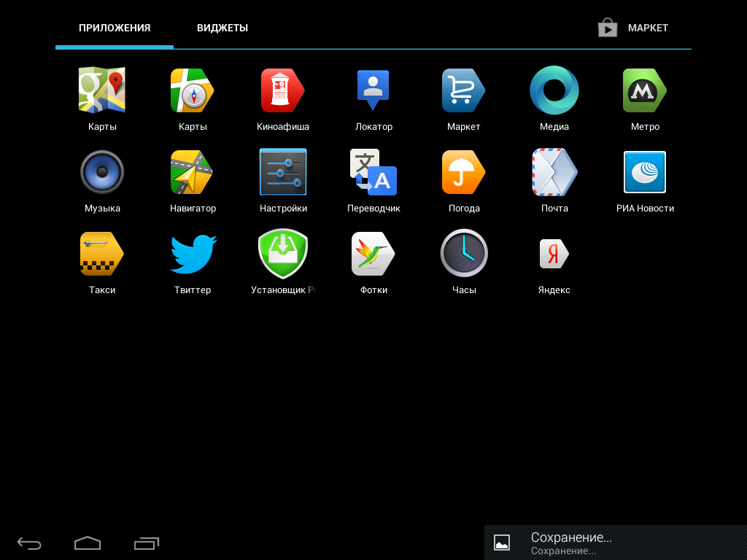Launch the Переводчик translator app
747x560 pixels.
pyautogui.click(x=373, y=172)
